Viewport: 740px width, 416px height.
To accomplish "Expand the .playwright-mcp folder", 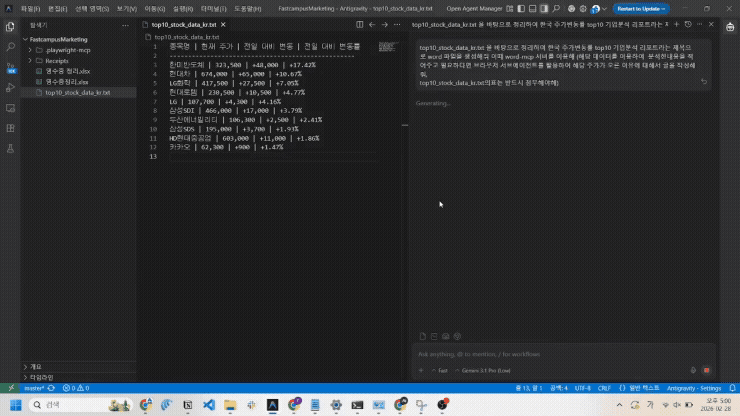I will coord(30,50).
